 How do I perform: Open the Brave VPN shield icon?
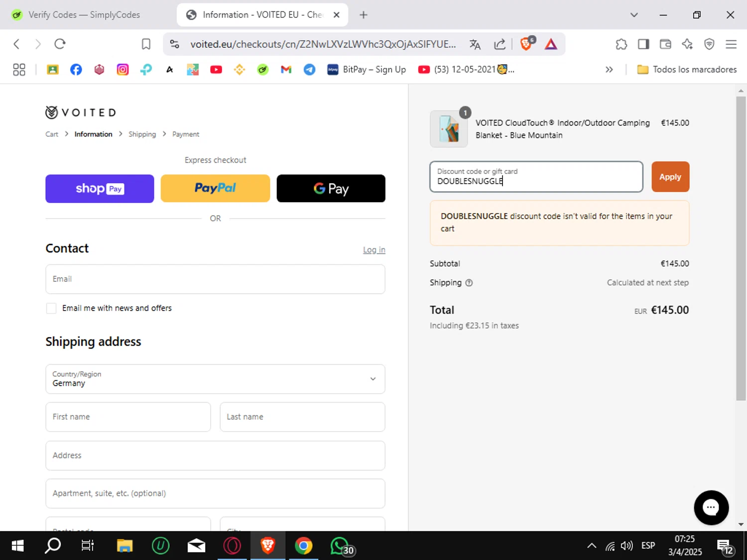tap(709, 44)
